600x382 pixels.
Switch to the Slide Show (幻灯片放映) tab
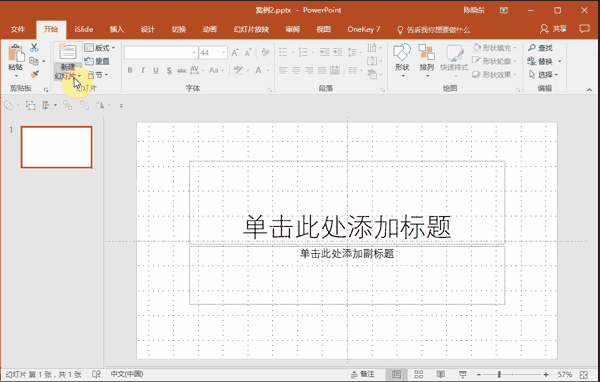pos(251,29)
